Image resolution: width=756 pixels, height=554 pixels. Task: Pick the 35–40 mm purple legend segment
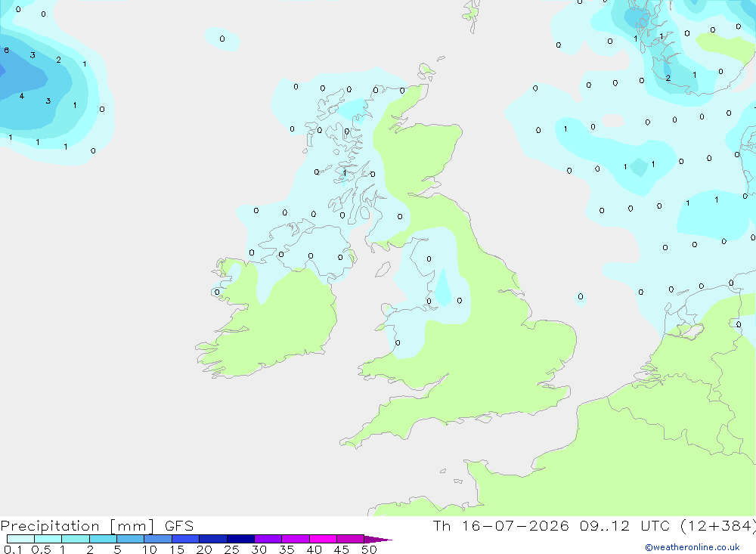pyautogui.click(x=296, y=539)
